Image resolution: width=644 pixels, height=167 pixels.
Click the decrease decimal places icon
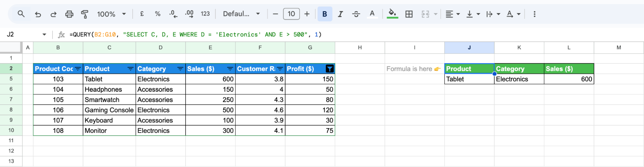click(x=173, y=14)
